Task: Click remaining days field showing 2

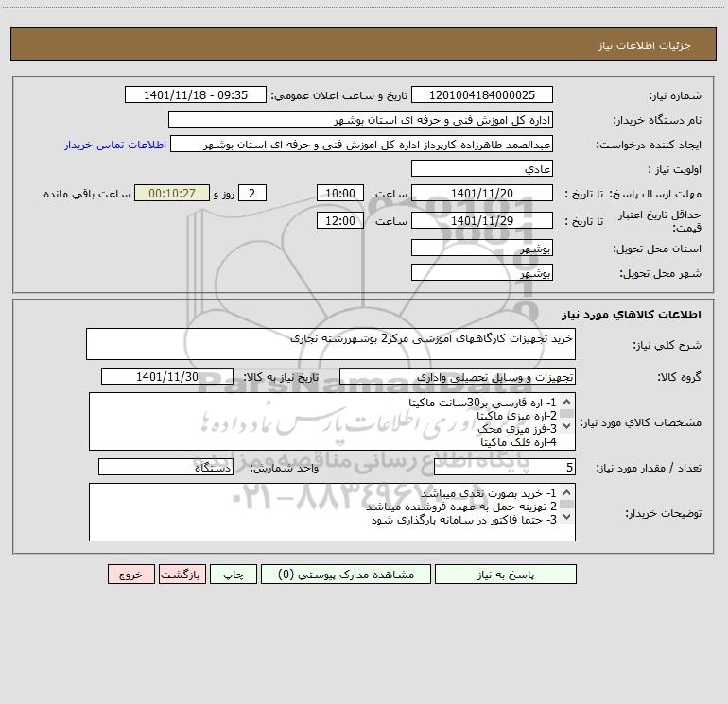Action: 252,193
